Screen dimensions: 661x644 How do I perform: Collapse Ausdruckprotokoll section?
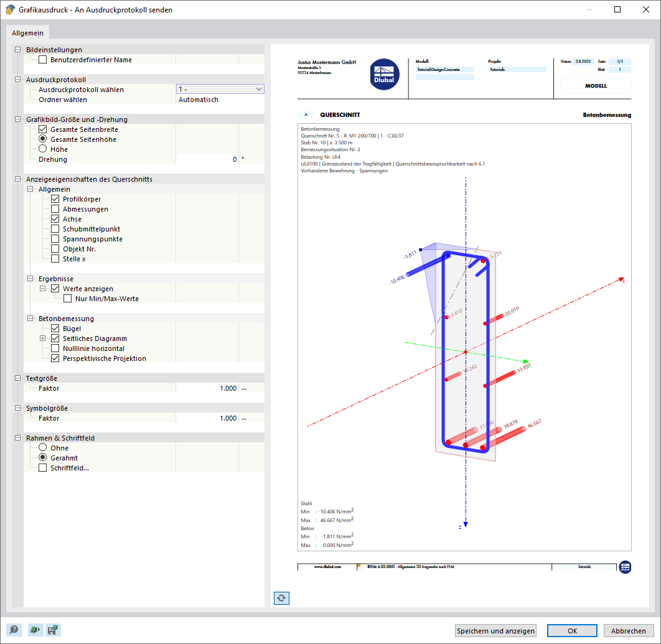point(17,80)
